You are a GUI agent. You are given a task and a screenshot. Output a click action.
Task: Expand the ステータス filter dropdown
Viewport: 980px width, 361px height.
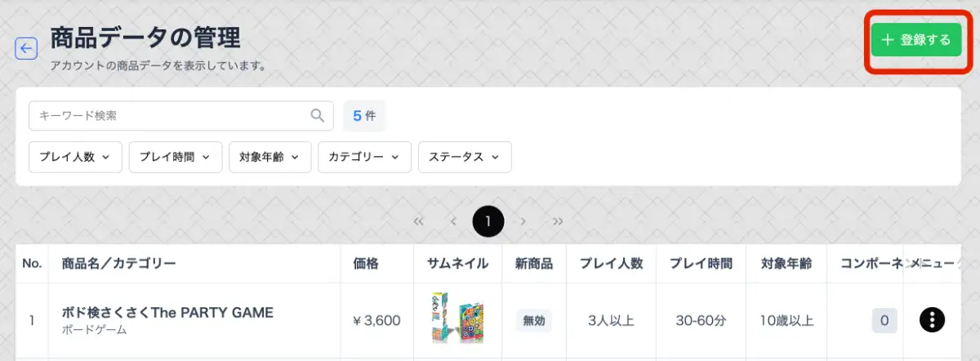tap(464, 157)
